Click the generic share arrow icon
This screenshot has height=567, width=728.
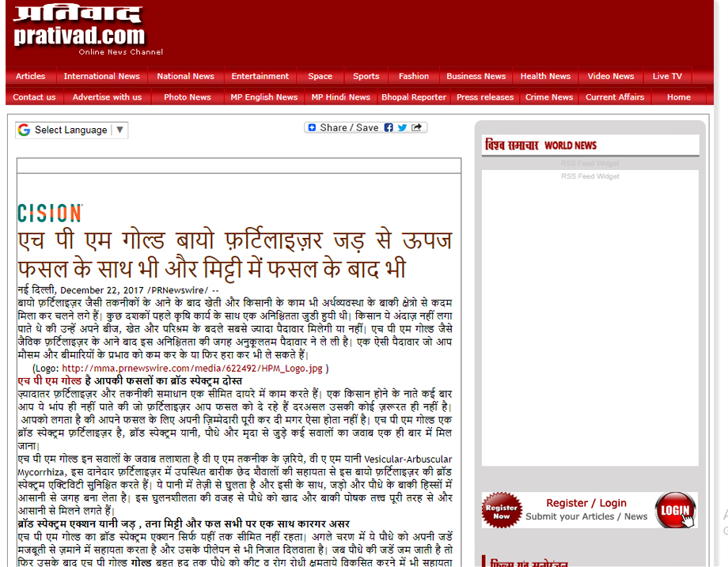pyautogui.click(x=416, y=127)
